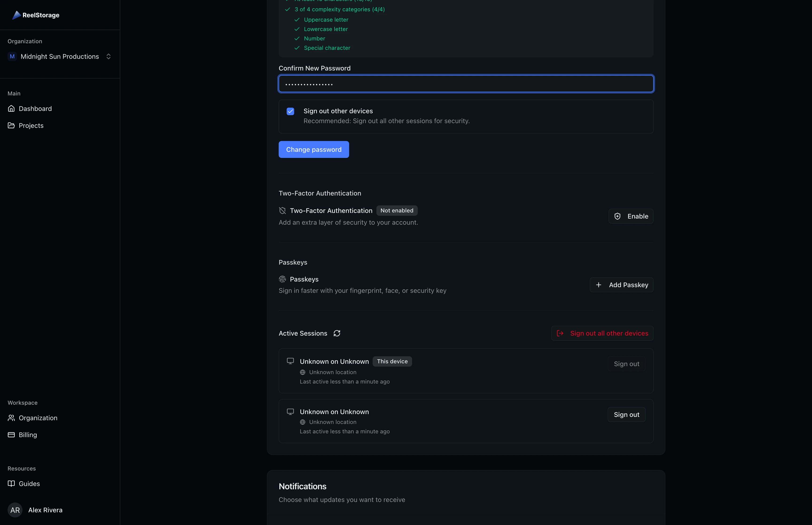Click the Confirm New Password field

coord(465,83)
